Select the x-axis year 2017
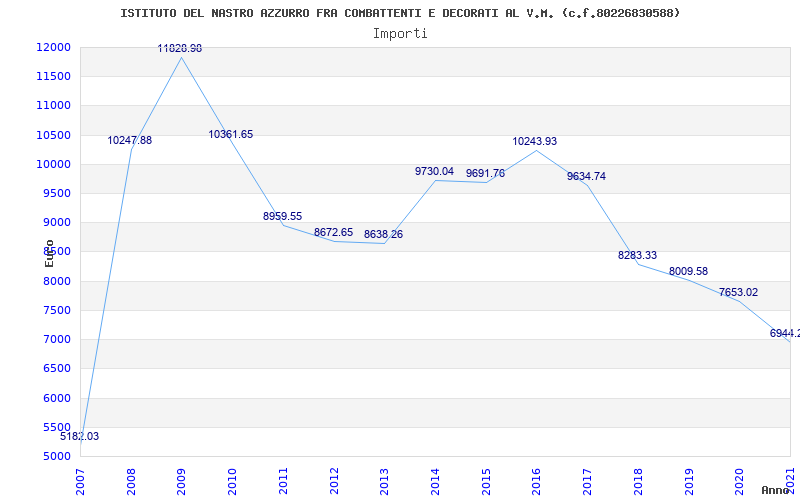 coord(587,481)
